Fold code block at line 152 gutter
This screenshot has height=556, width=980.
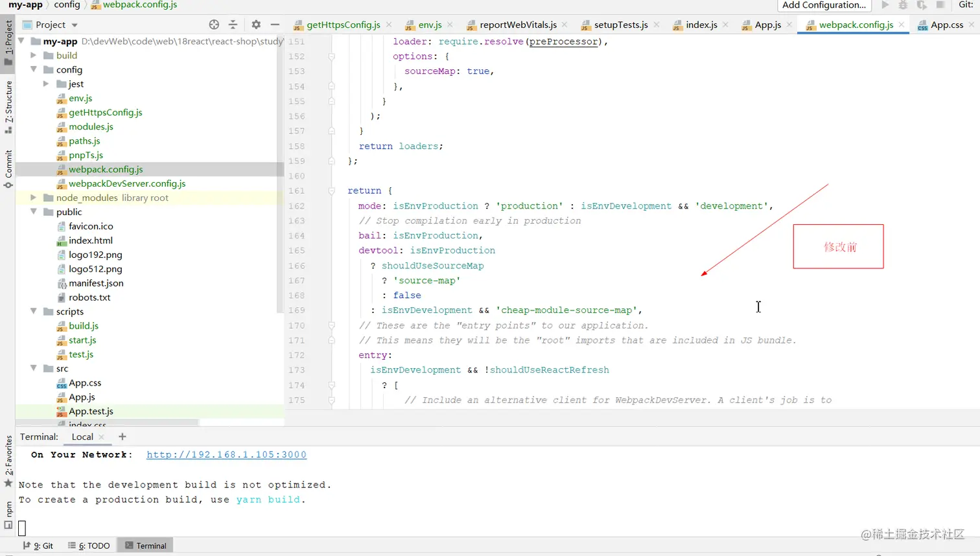click(331, 56)
